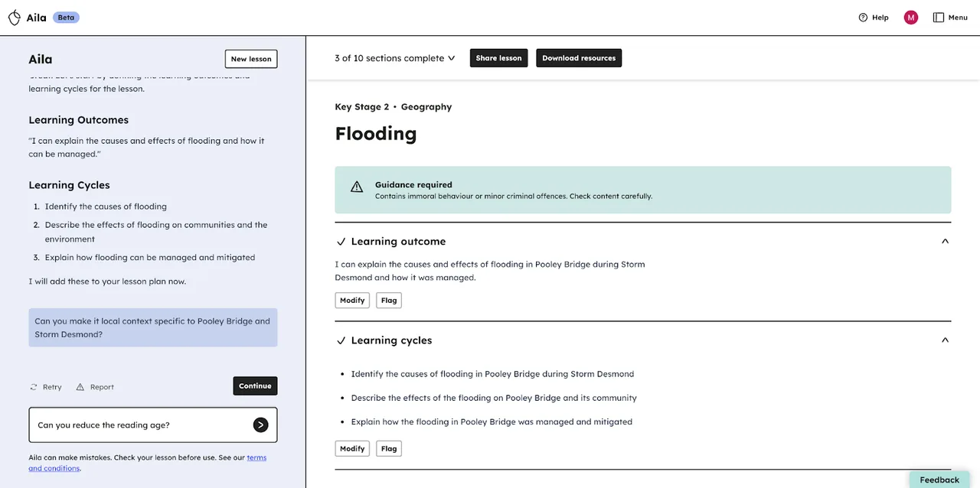Click the Pooley Bridge user chat message bubble
This screenshot has height=488, width=980.
[x=153, y=327]
